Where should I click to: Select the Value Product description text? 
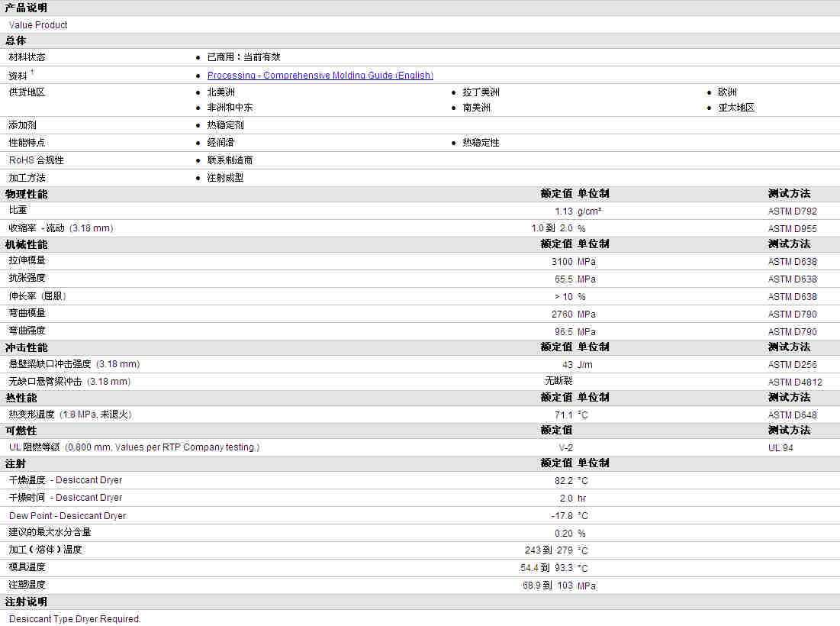coord(38,25)
